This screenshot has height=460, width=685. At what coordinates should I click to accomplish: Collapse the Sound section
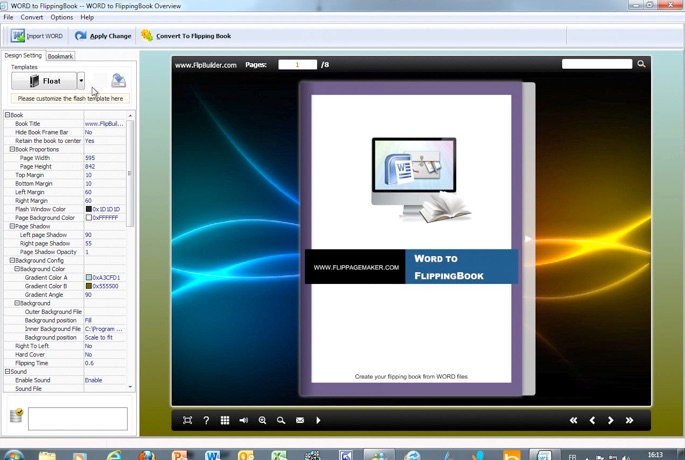(x=7, y=371)
